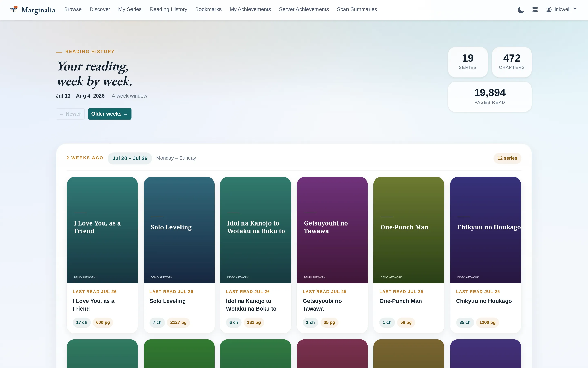
Task: Open the Browse menu item
Action: point(73,9)
